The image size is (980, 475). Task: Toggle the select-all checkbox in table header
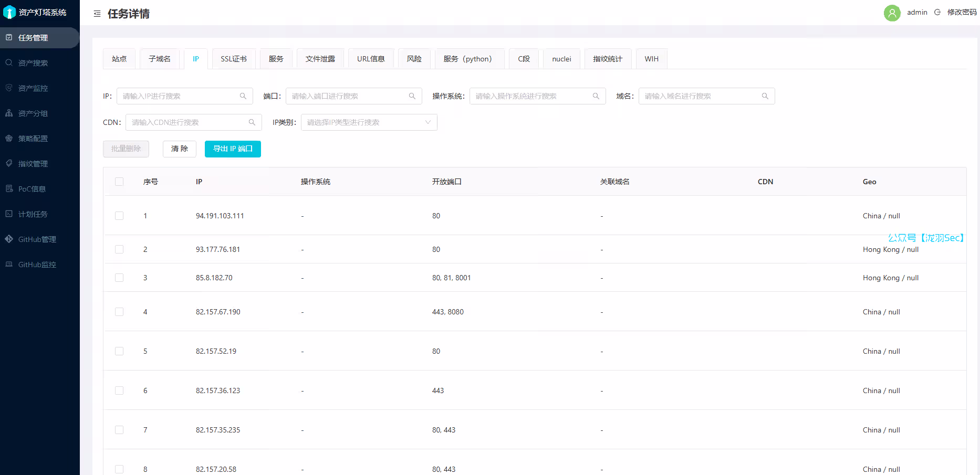point(119,182)
